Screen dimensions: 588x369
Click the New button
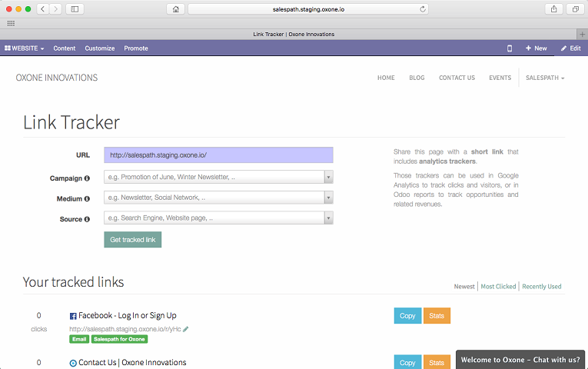pyautogui.click(x=536, y=48)
